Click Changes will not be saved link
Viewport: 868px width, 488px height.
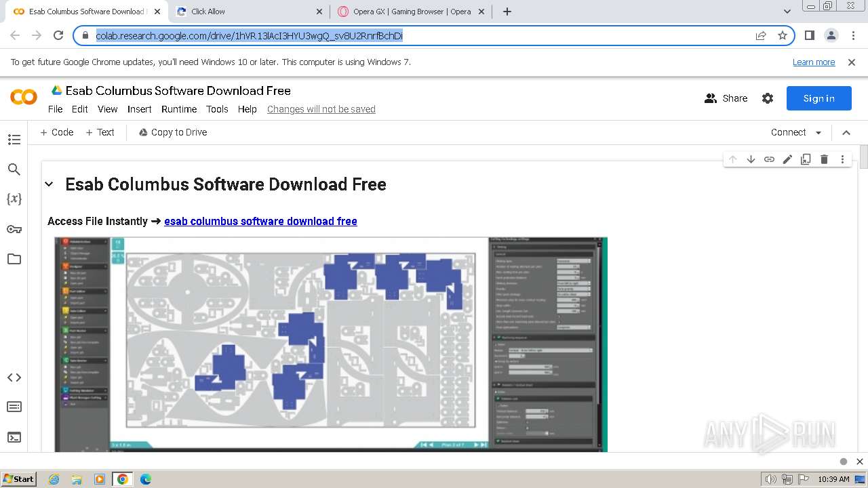pos(321,109)
